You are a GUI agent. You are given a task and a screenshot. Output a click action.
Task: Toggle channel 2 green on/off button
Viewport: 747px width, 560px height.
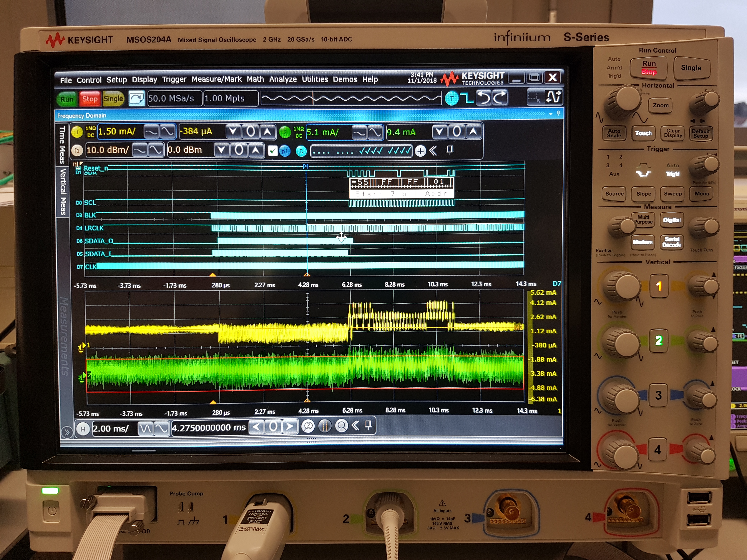[x=285, y=132]
